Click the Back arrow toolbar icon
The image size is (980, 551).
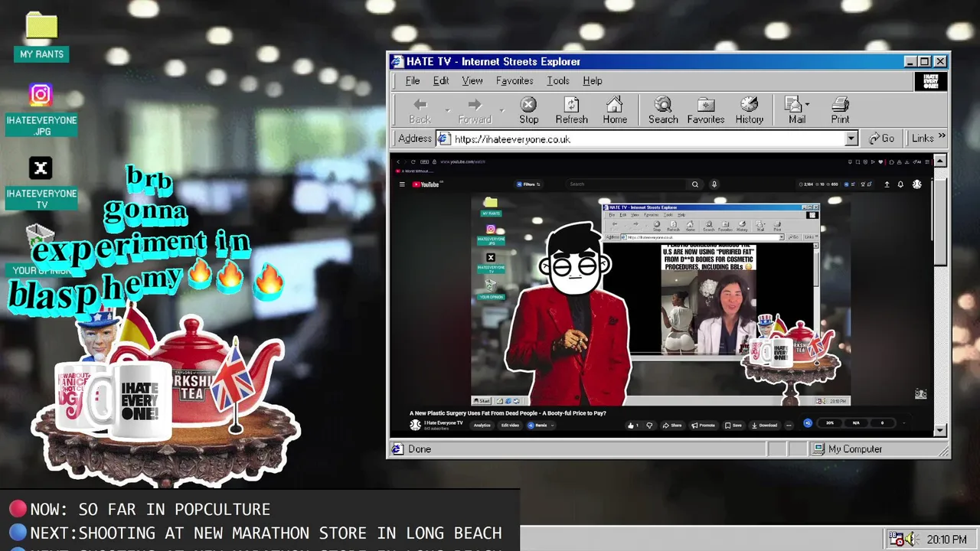(420, 104)
